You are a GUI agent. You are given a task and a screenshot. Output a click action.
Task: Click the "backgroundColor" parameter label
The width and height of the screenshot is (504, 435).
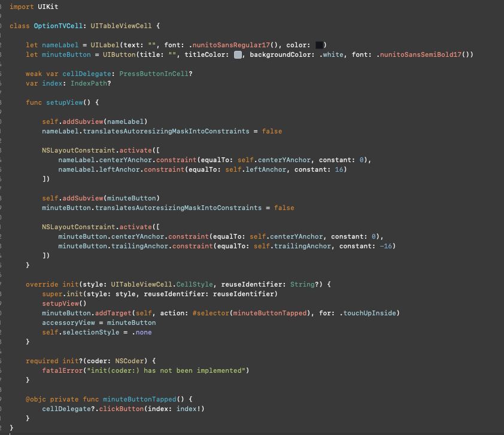coord(280,54)
